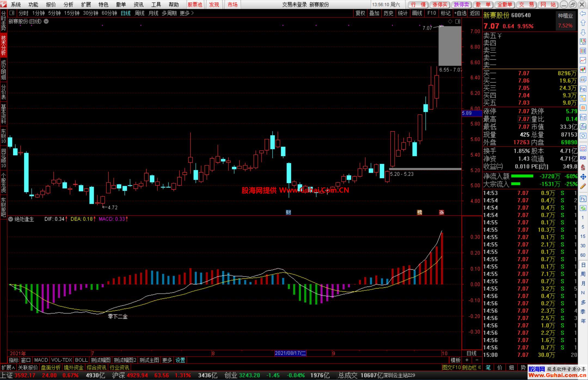Expand the 新赛股份(日线) chart dropdown arrow
Image resolution: width=588 pixels, height=380 pixels.
pos(46,21)
